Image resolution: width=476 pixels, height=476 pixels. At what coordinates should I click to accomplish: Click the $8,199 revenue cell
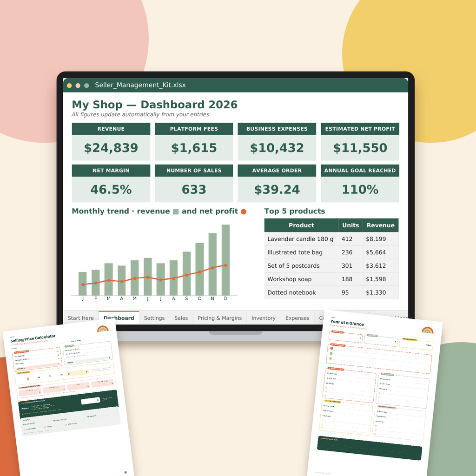coord(381,239)
